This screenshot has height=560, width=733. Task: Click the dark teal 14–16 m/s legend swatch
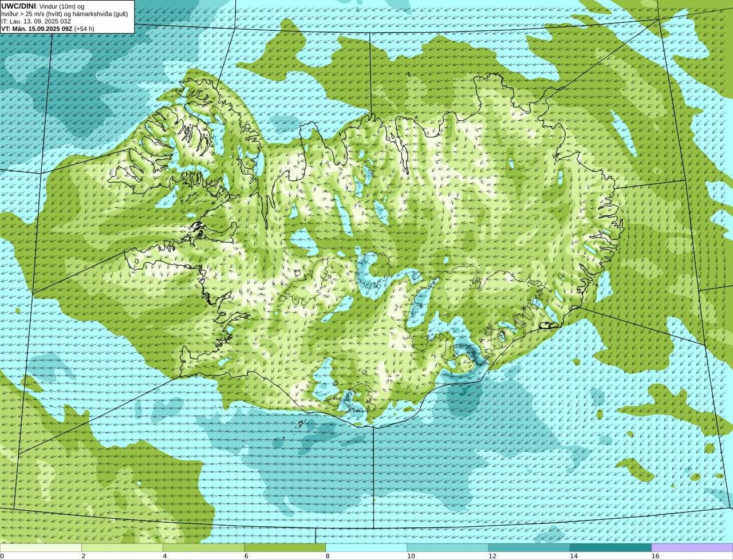[x=611, y=548]
